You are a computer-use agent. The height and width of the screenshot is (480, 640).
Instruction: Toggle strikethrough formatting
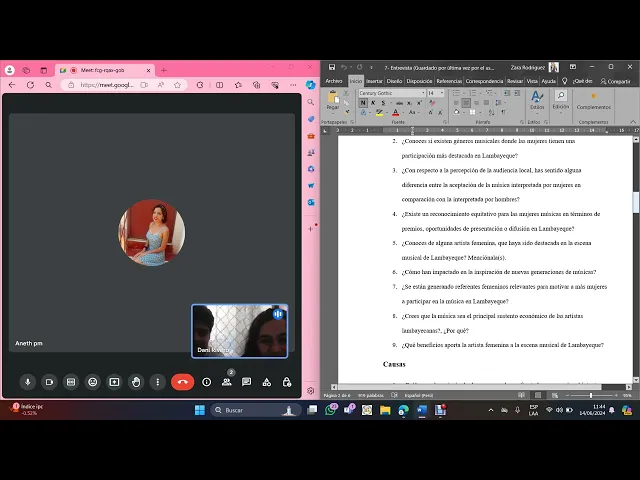click(399, 103)
